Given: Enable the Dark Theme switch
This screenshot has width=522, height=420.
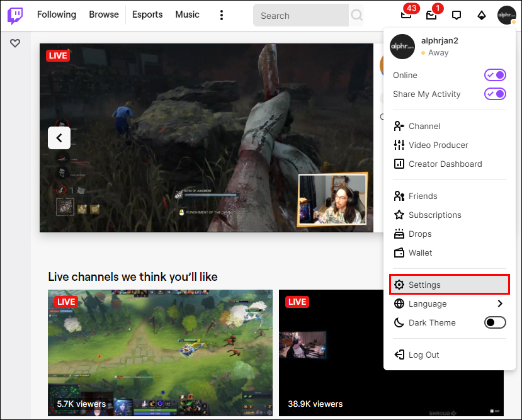Looking at the screenshot, I should point(495,322).
